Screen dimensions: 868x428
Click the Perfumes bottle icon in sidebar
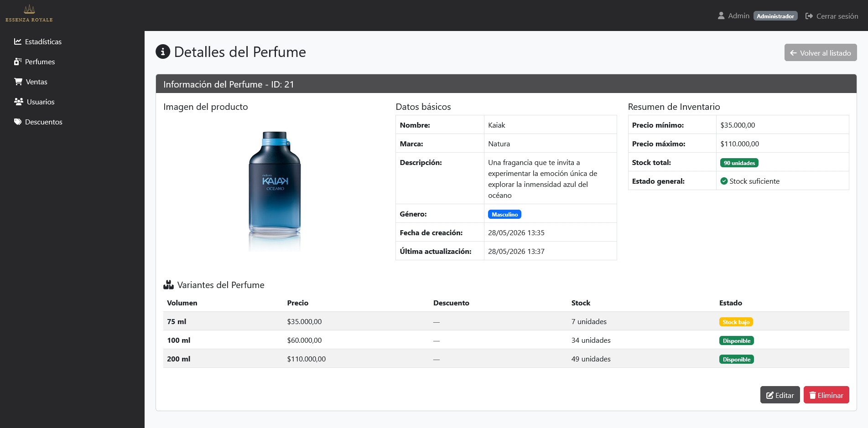coord(18,62)
